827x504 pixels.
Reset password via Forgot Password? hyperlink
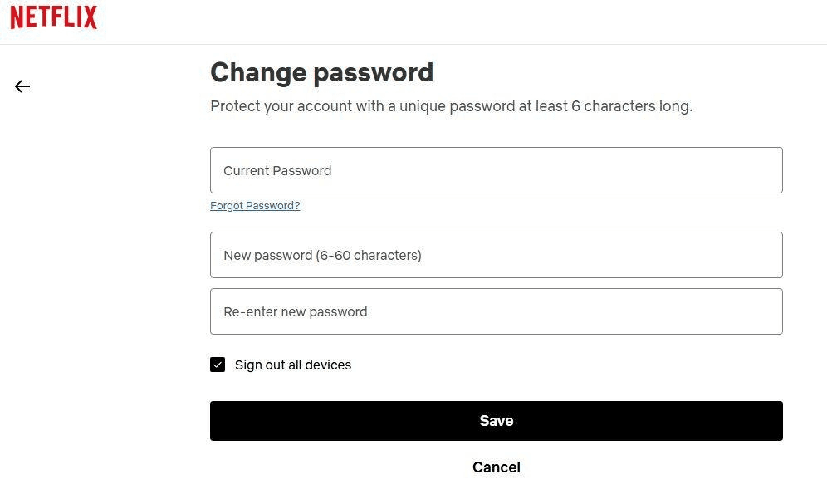255,206
